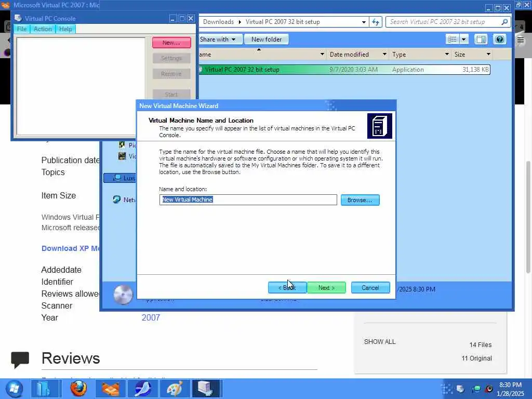Click the Network icon in Explorer sidebar
The width and height of the screenshot is (532, 399).
point(116,199)
